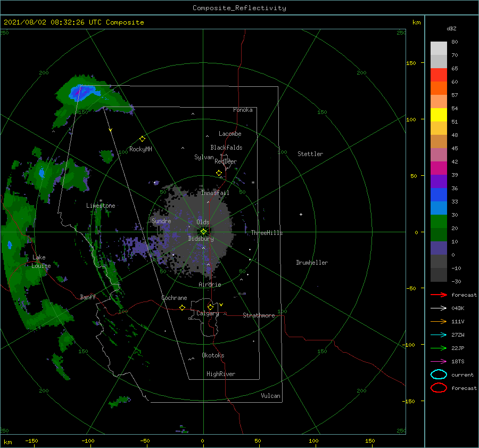Click the red forecast arrow in legend
Image resolution: width=479 pixels, height=448 pixels.
tap(439, 295)
